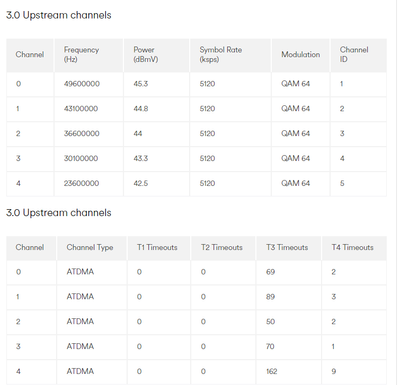
Task: Select frequency 23600000 cell
Action: pyautogui.click(x=81, y=183)
